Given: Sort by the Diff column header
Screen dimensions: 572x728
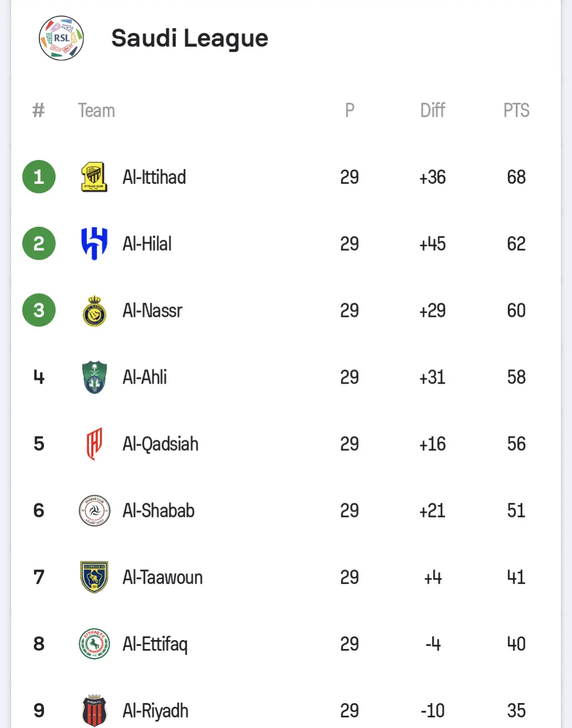Looking at the screenshot, I should [433, 110].
